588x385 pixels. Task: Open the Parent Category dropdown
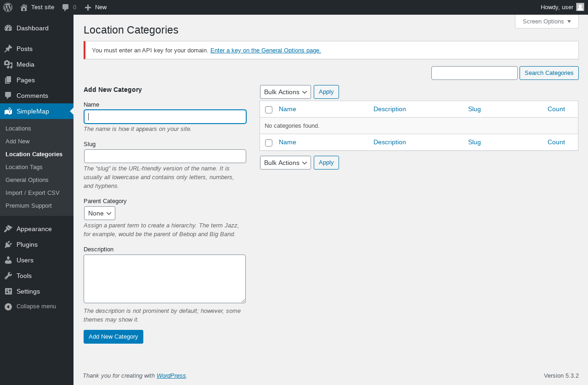pyautogui.click(x=100, y=213)
